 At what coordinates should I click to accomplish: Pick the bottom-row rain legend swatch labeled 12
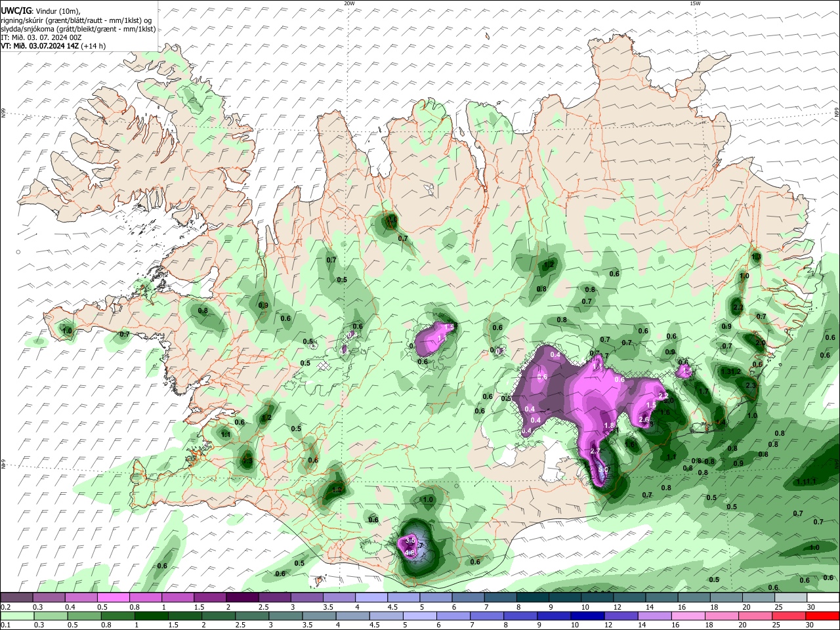(x=620, y=616)
